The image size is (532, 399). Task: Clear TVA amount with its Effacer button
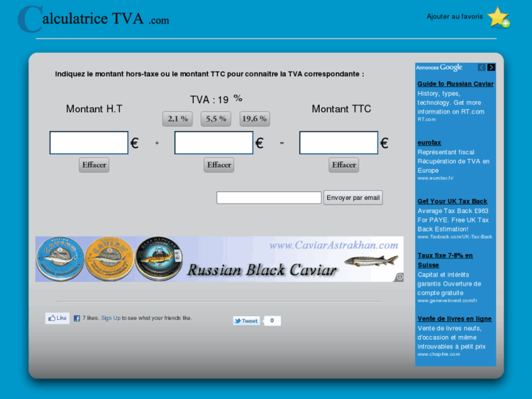point(219,165)
